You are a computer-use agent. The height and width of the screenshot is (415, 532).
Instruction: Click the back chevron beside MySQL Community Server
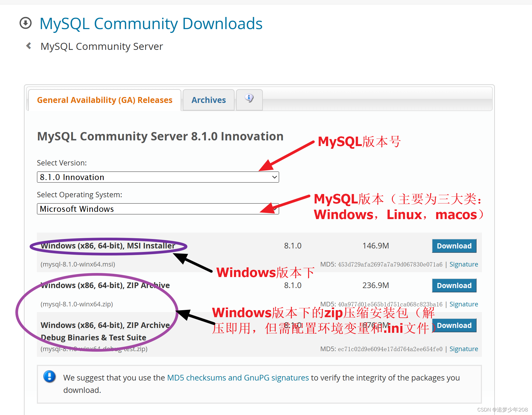pyautogui.click(x=29, y=46)
